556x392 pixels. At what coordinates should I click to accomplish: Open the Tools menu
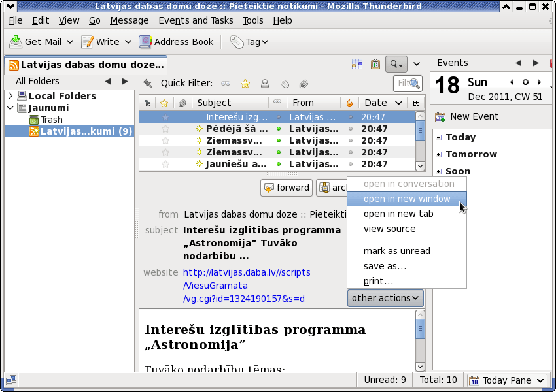tap(253, 20)
